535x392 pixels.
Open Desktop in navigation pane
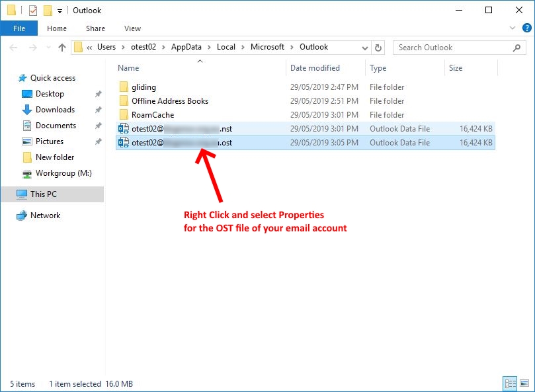50,94
